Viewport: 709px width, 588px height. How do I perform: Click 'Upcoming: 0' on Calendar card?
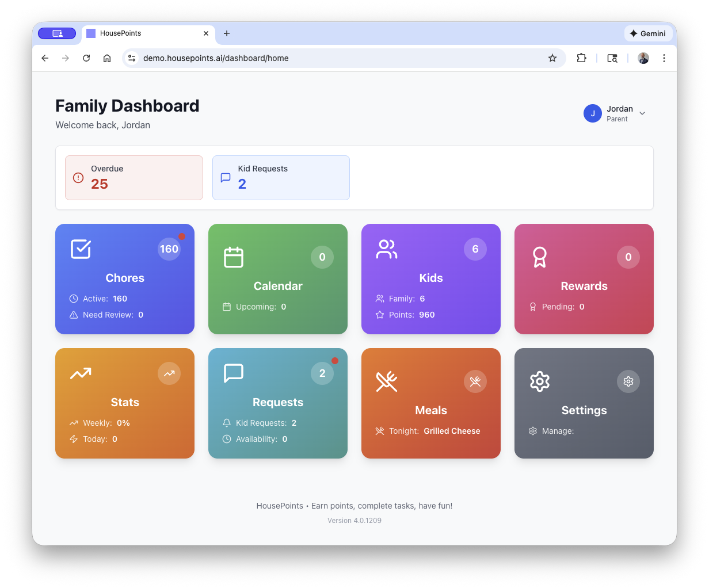tap(254, 307)
